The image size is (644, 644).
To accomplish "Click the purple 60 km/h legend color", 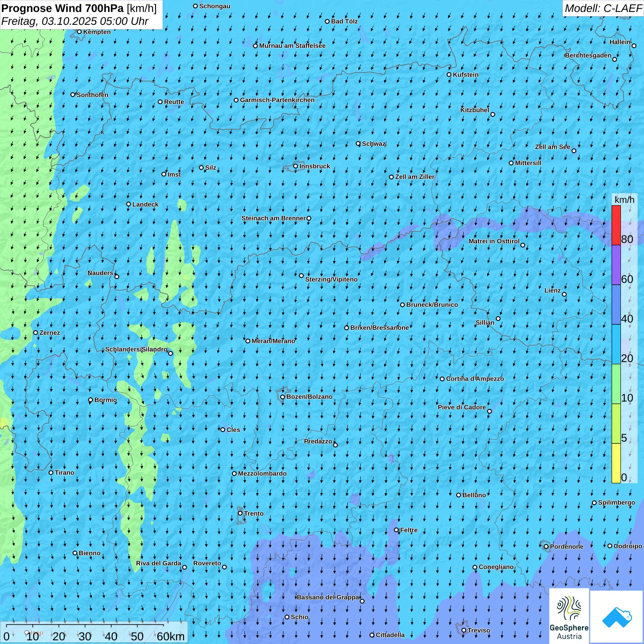I will pyautogui.click(x=616, y=265).
